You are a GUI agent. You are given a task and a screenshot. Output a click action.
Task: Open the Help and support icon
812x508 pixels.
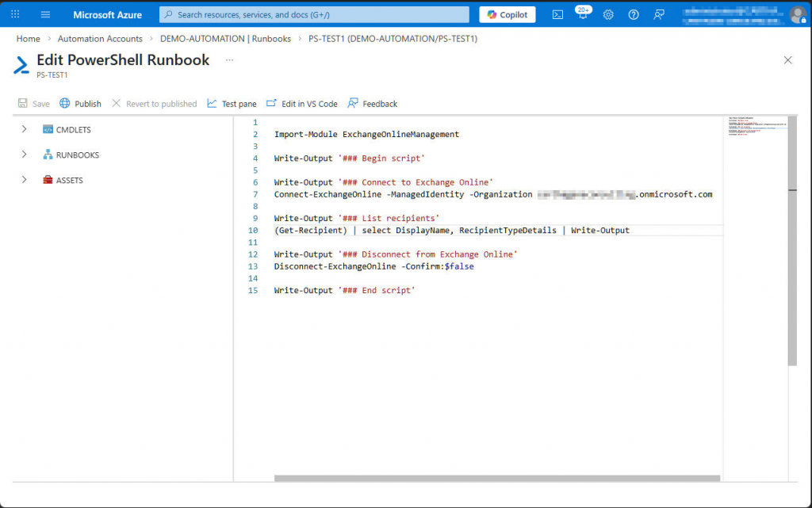[x=633, y=14]
